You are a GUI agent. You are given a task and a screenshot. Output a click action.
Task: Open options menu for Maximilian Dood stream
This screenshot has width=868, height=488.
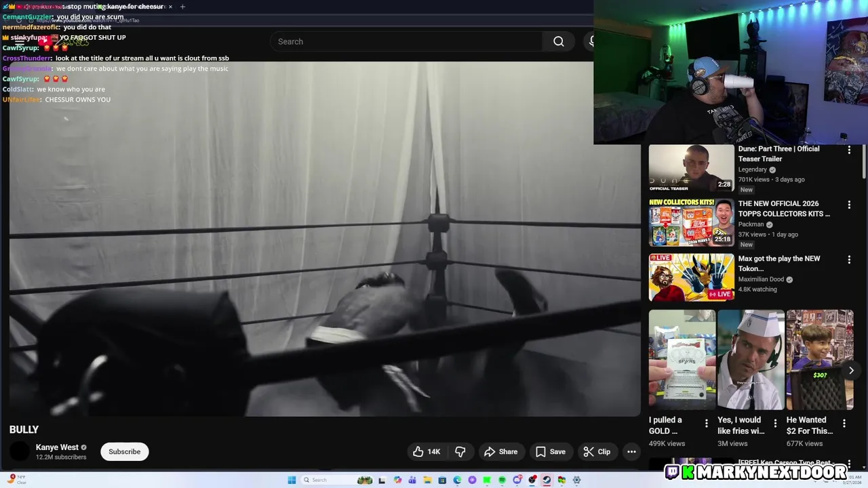(849, 260)
